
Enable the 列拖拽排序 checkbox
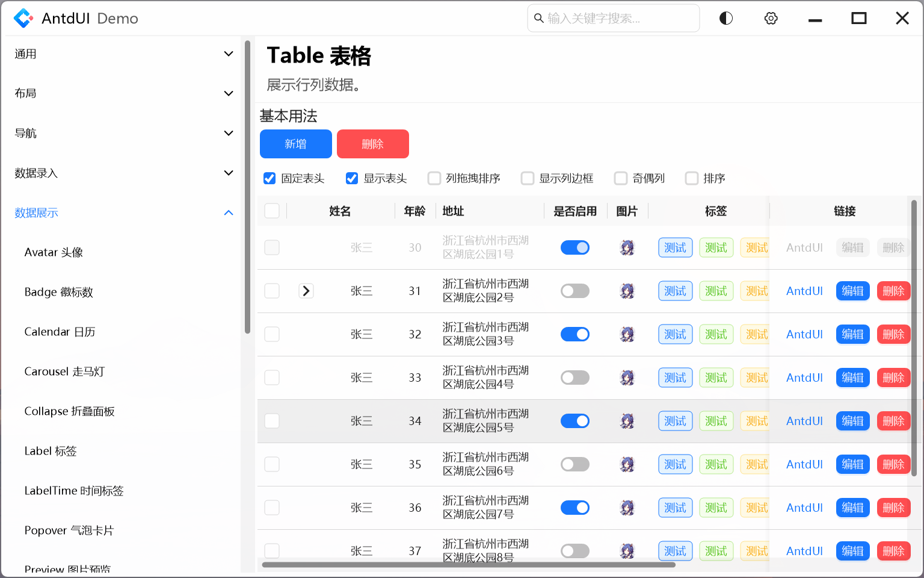pyautogui.click(x=434, y=178)
